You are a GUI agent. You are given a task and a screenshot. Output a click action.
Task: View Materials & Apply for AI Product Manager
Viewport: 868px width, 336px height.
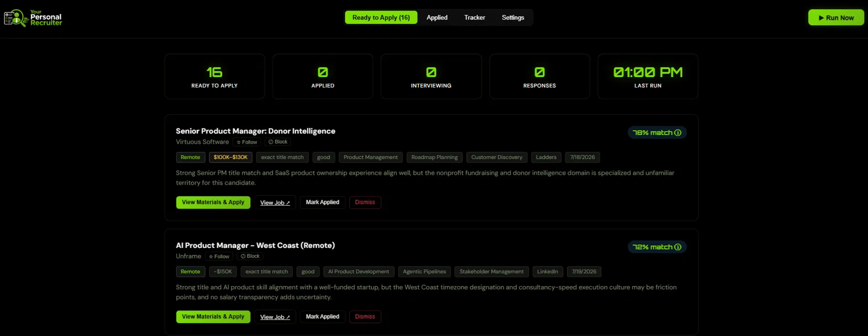pyautogui.click(x=213, y=317)
